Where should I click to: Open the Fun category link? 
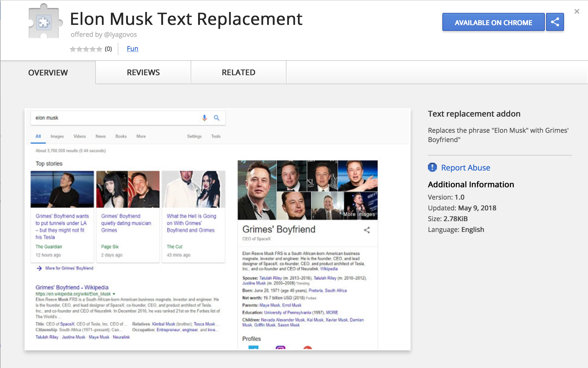132,48
